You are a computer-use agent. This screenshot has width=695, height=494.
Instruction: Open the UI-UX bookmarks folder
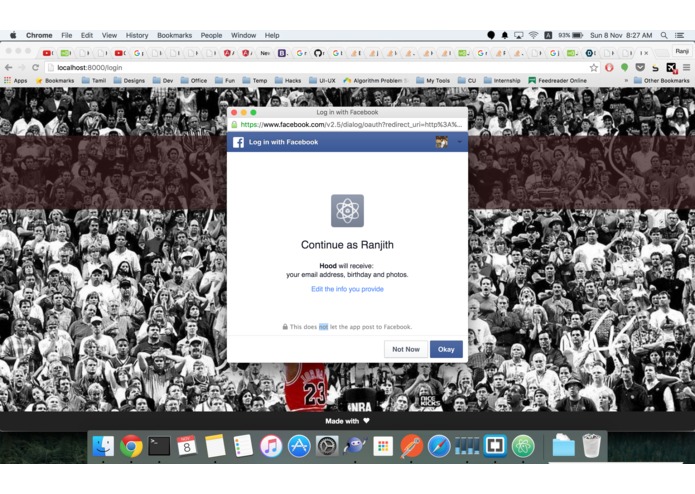322,80
